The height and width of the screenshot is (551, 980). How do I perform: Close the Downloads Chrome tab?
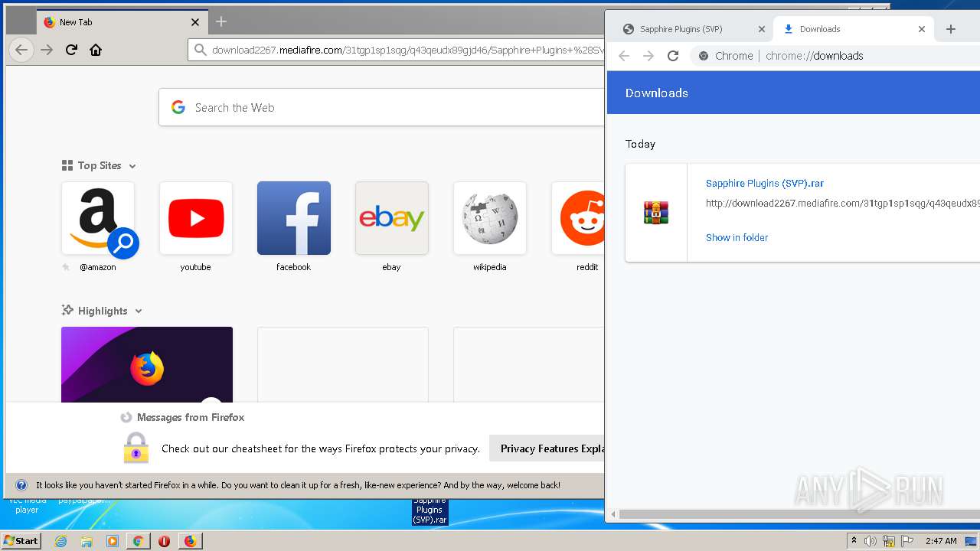[922, 29]
